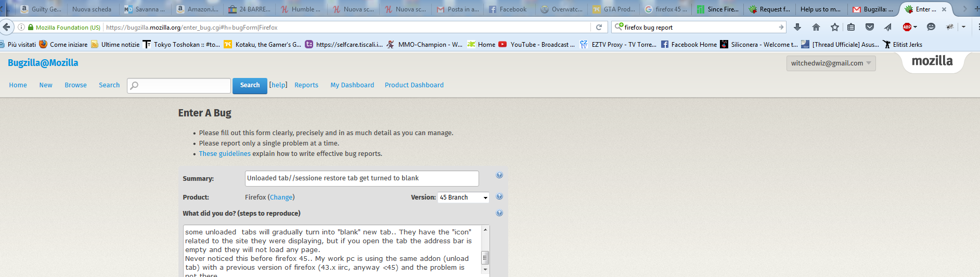Focus the Bugzilla quick search field
Viewport: 980px width, 277px height.
pyautogui.click(x=179, y=86)
